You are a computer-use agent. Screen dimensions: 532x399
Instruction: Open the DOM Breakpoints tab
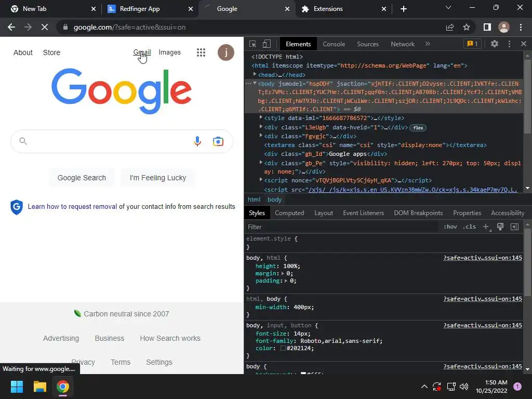click(x=418, y=213)
